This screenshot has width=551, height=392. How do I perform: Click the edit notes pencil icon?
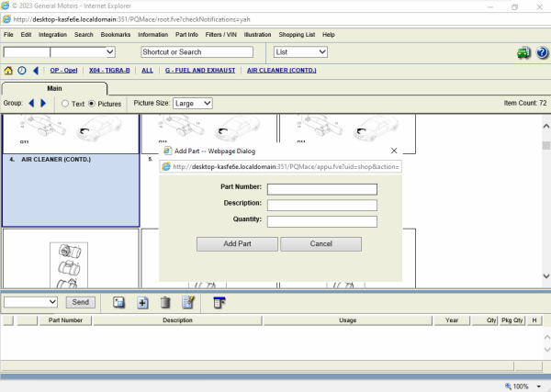(188, 302)
